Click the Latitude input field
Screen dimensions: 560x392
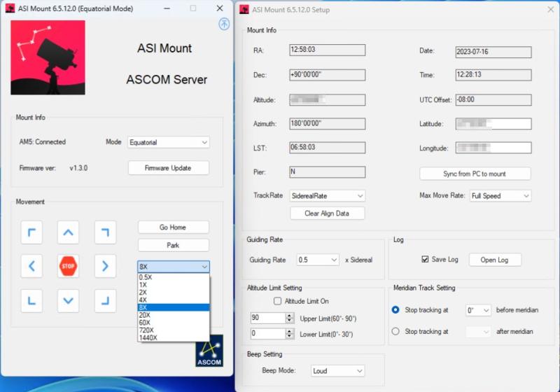point(493,124)
